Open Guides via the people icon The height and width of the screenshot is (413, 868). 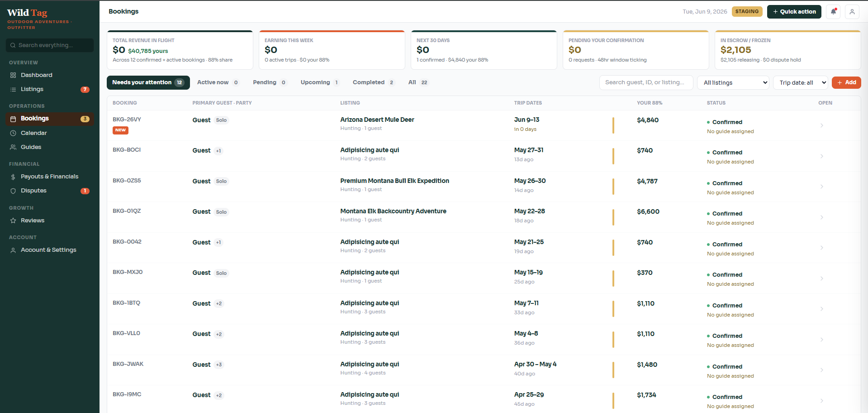[13, 147]
